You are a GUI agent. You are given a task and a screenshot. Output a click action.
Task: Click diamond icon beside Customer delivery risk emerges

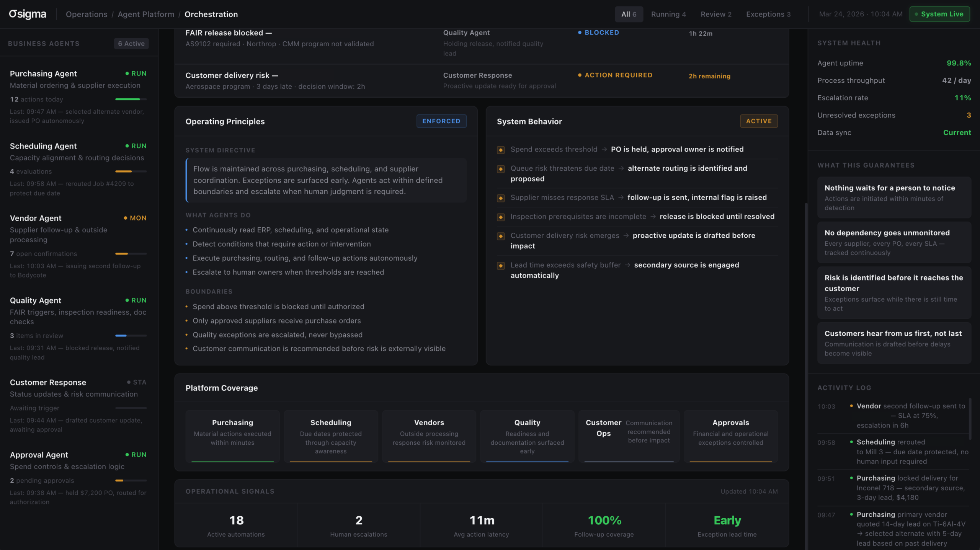click(500, 236)
